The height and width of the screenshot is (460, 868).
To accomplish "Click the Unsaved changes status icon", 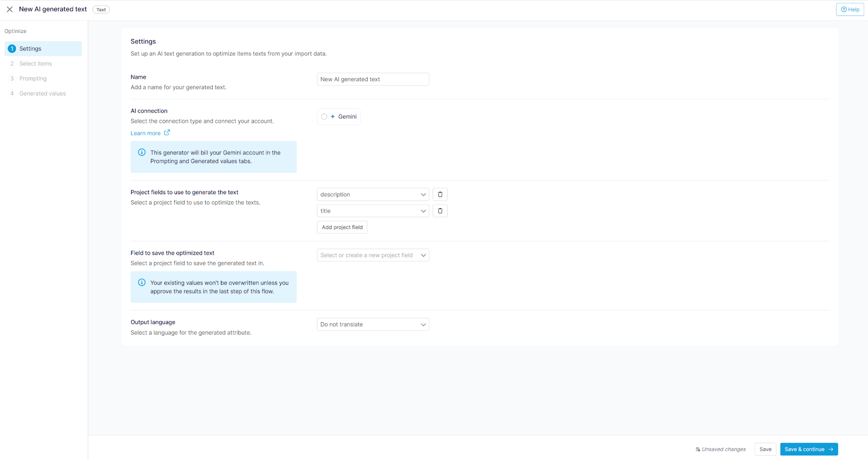I will point(698,449).
